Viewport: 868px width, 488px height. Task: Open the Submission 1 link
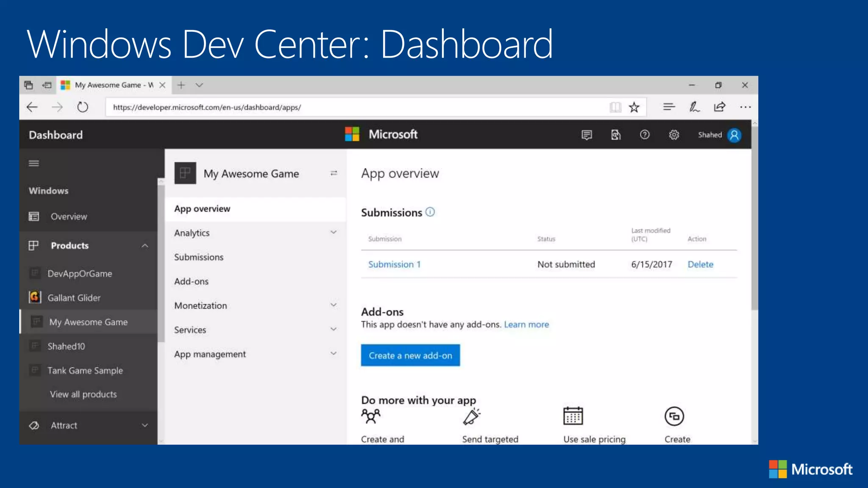pos(394,264)
